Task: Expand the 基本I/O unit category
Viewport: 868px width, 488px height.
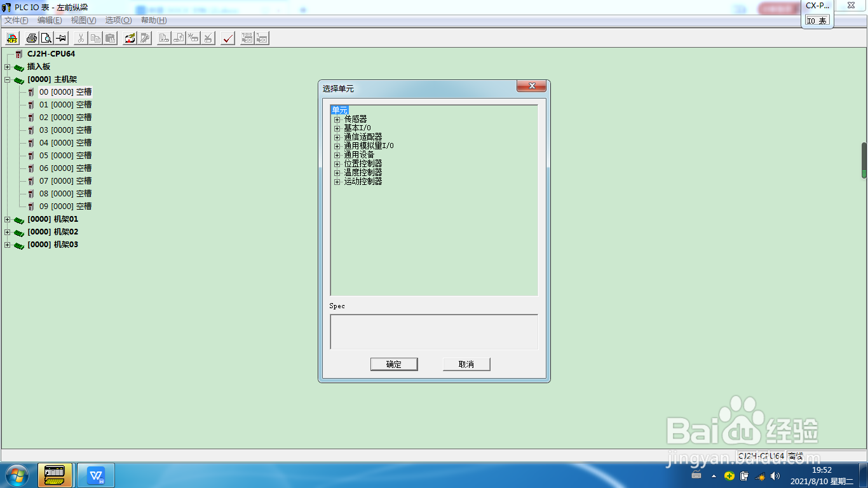Action: pos(337,128)
